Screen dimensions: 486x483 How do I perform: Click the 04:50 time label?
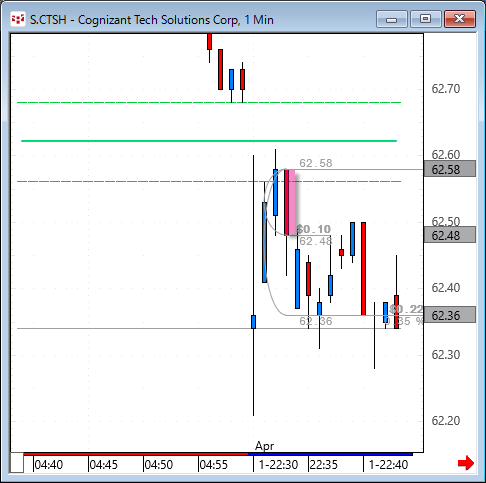[159, 464]
